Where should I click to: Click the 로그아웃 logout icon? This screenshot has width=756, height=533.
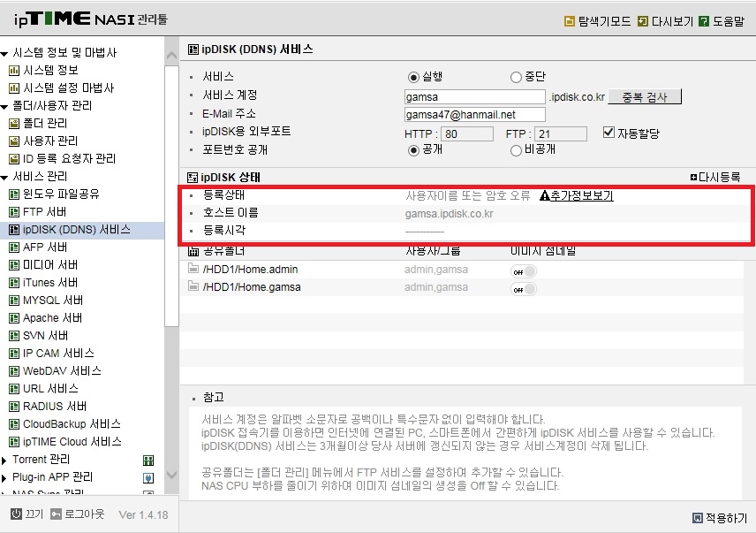pos(56,514)
